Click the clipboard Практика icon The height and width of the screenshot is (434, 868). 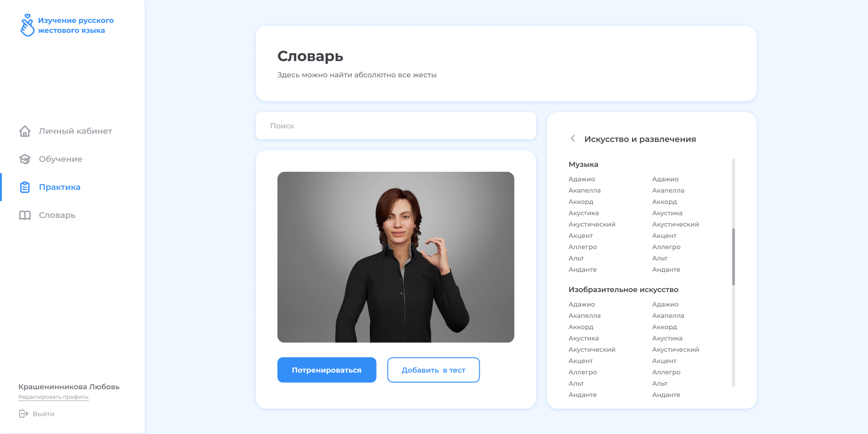click(x=25, y=187)
